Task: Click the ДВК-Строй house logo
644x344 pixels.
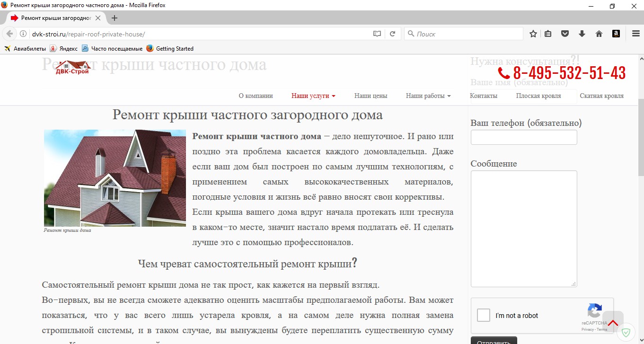Action: click(72, 67)
